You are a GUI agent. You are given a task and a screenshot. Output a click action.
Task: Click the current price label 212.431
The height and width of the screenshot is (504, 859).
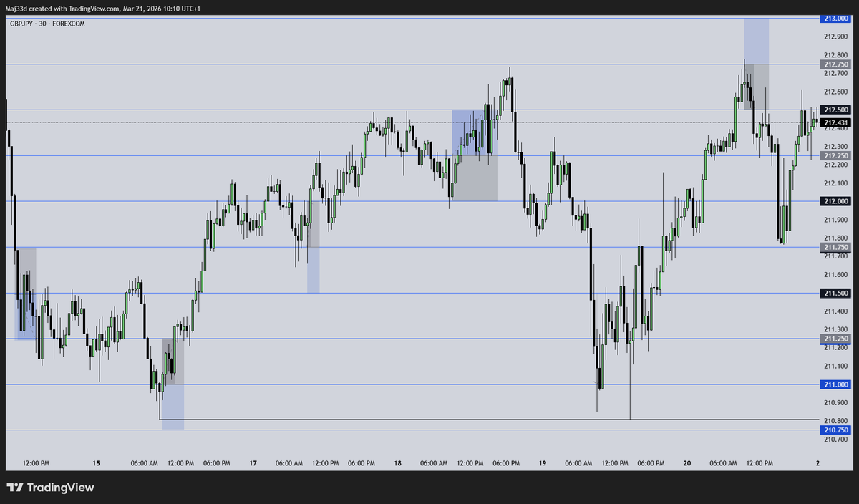[x=835, y=122]
